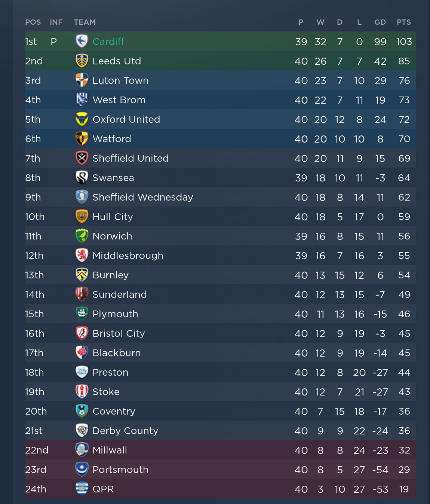Sort table by PTS column header
The width and height of the screenshot is (430, 504).
point(404,22)
